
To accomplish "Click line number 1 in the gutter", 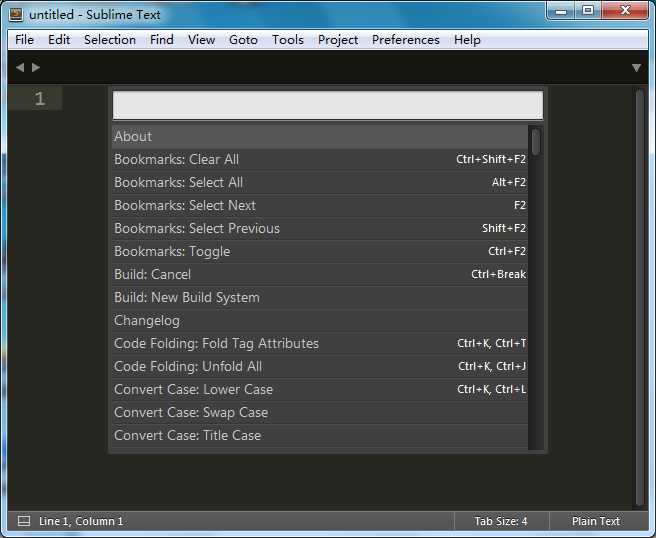I will (x=39, y=99).
